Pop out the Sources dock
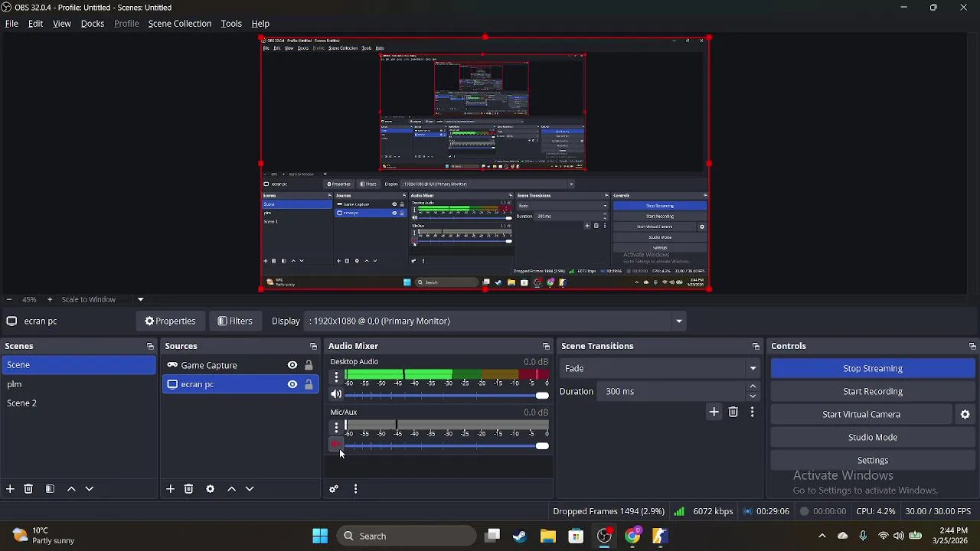 tap(313, 347)
